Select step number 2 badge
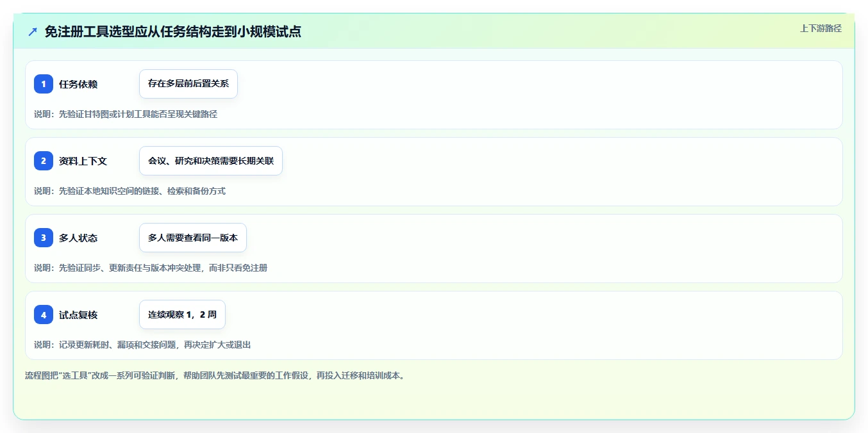 (44, 161)
